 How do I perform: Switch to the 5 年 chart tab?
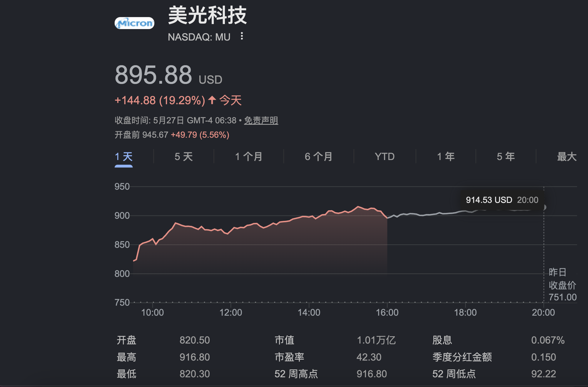(506, 157)
